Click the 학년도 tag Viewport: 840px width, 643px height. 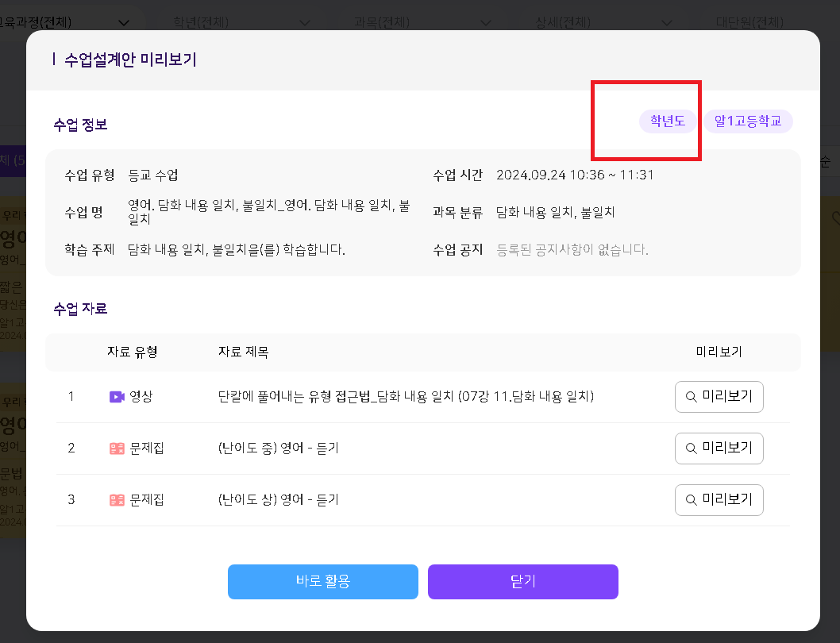coord(667,121)
